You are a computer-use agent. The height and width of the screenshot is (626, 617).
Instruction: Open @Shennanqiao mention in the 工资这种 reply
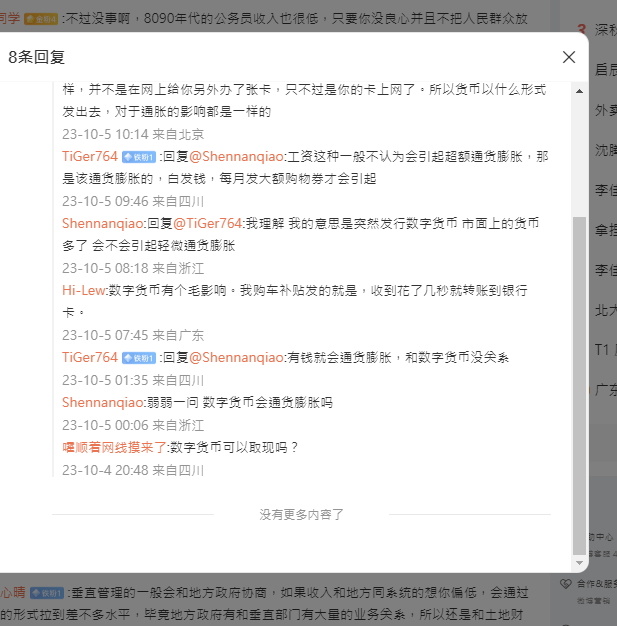(x=236, y=156)
